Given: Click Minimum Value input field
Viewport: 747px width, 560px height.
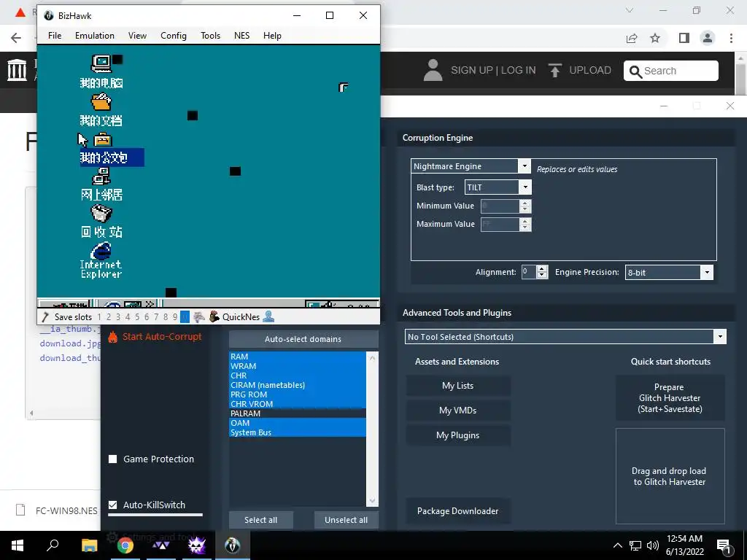Looking at the screenshot, I should click(500, 206).
